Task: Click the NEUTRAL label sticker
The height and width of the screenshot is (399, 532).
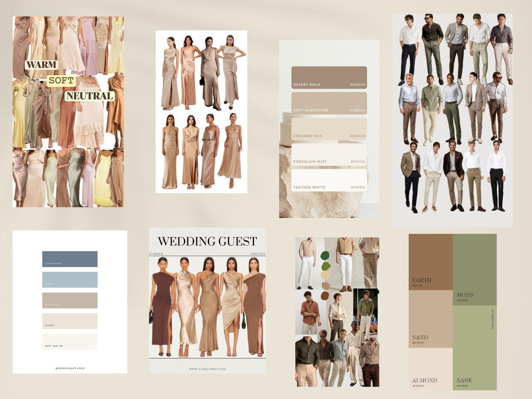Action: (x=89, y=96)
